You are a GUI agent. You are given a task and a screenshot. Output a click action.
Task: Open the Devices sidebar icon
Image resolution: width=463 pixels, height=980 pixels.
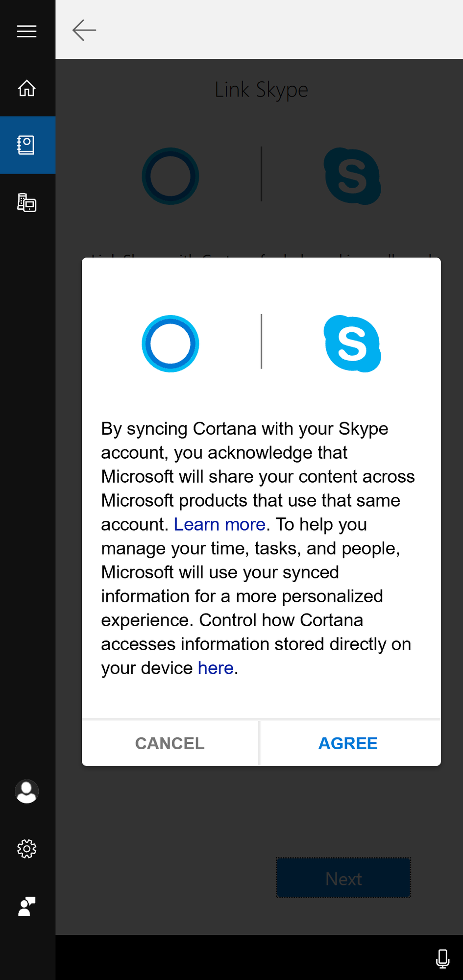coord(27,202)
